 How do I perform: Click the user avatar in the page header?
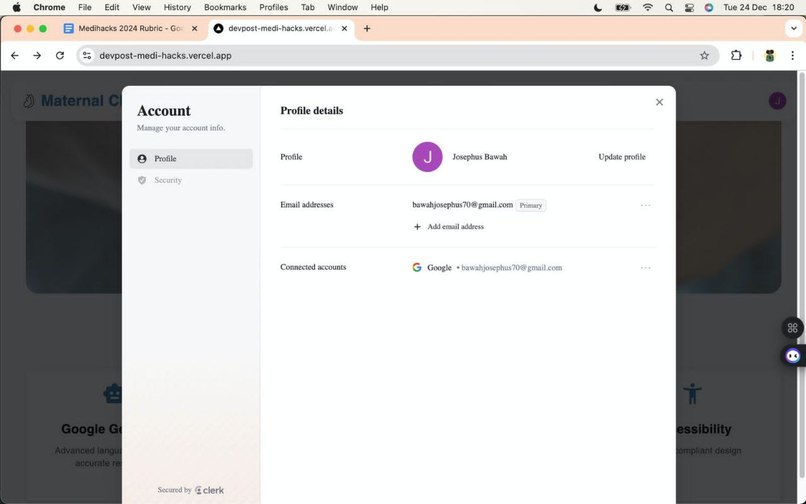click(777, 101)
